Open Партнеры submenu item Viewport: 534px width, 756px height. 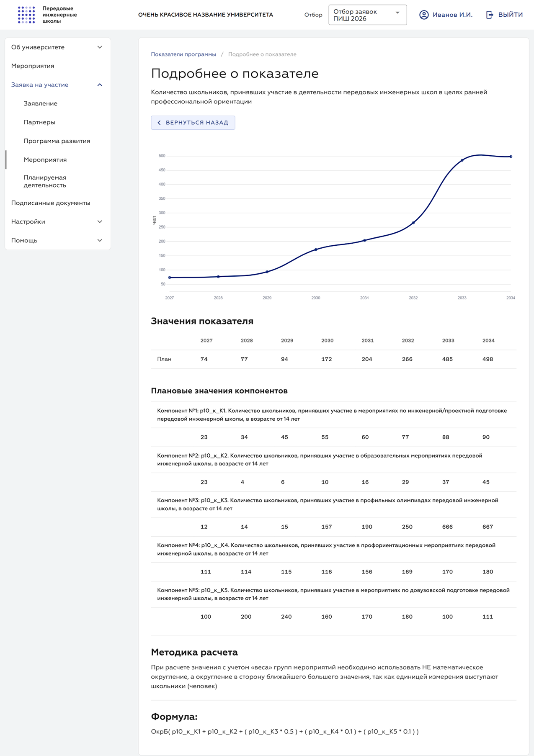pos(39,122)
